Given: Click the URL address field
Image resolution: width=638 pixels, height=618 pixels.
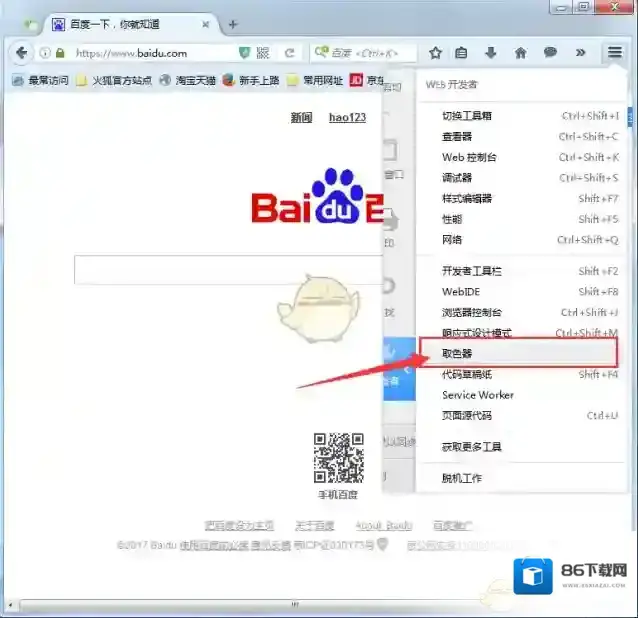Looking at the screenshot, I should click(155, 53).
